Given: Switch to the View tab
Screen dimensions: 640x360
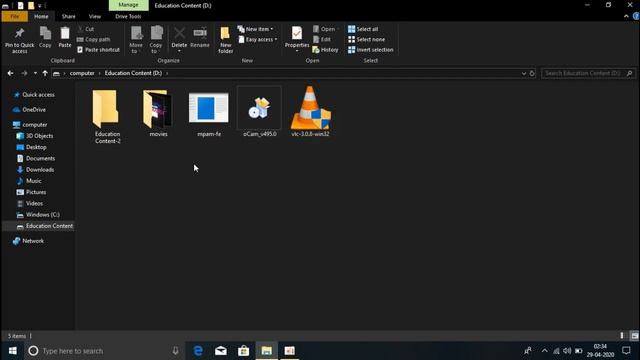Looking at the screenshot, I should [x=95, y=16].
